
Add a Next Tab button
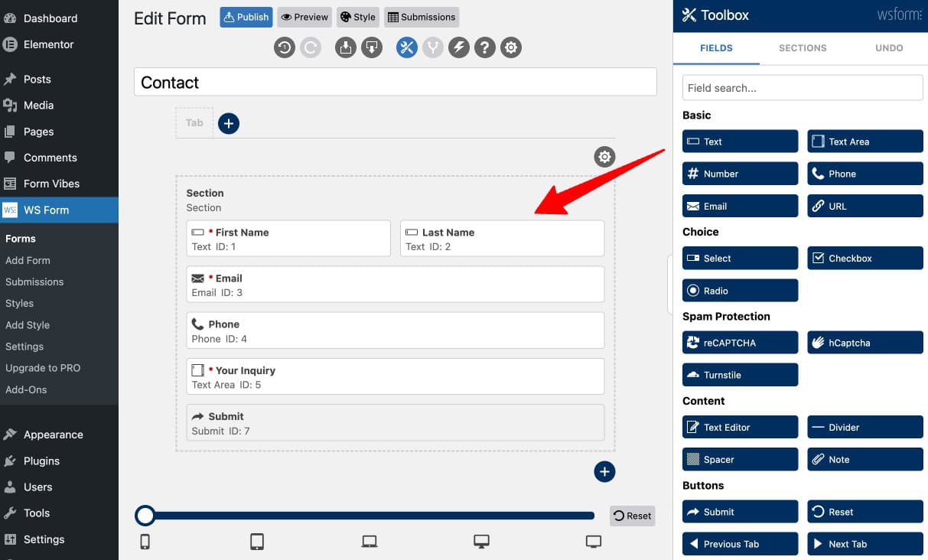pyautogui.click(x=865, y=544)
